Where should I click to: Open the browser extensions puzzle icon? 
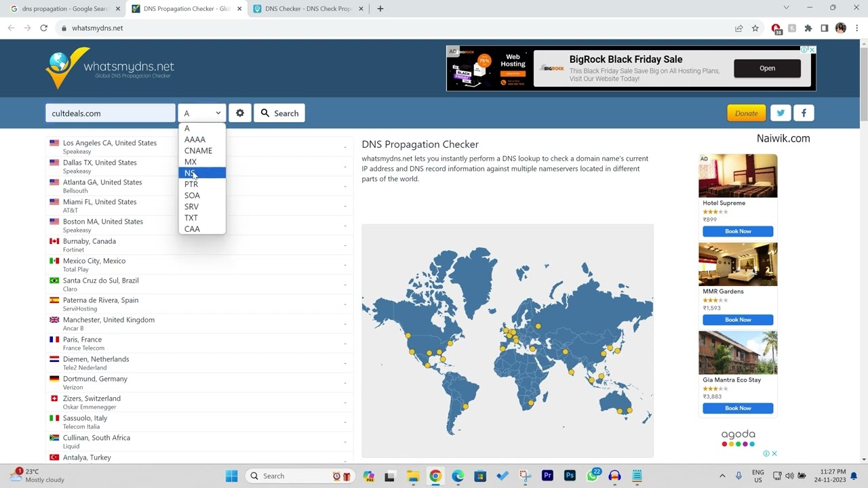[x=808, y=28]
